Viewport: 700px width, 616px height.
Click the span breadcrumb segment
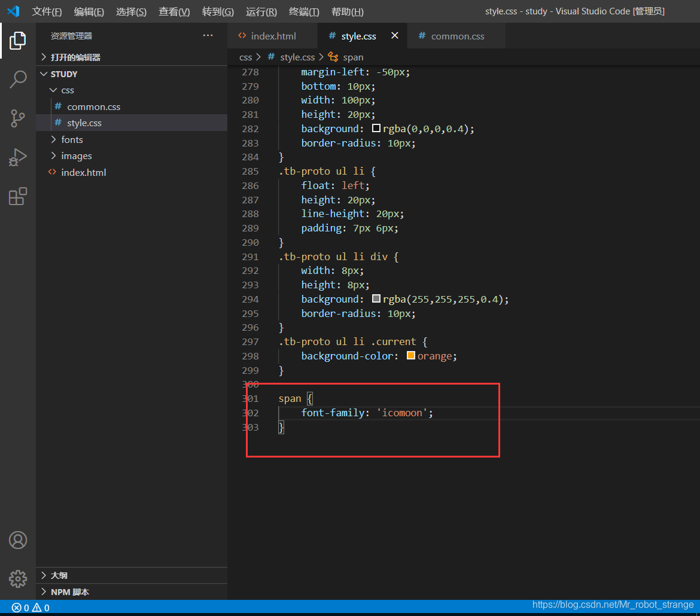click(x=353, y=57)
